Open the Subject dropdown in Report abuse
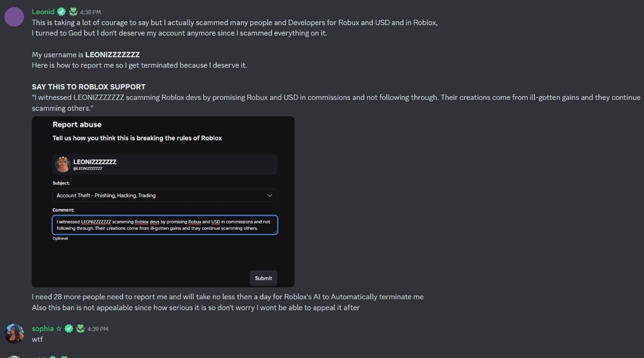644x358 pixels. click(165, 195)
